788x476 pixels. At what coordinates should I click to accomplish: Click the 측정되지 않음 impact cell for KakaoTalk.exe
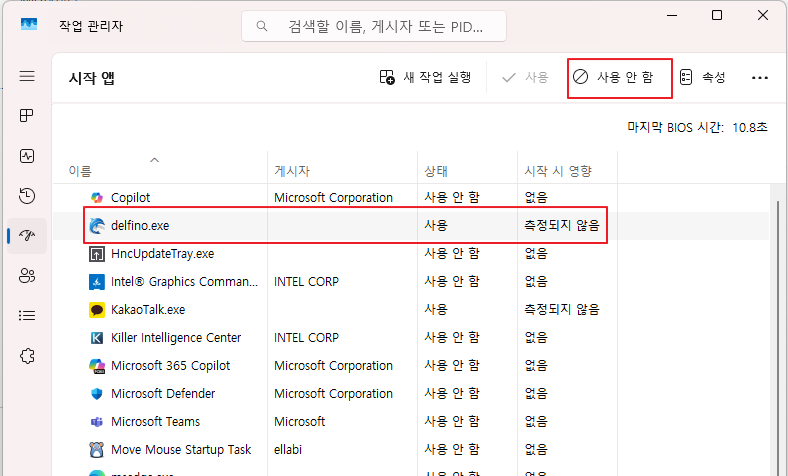pyautogui.click(x=562, y=310)
